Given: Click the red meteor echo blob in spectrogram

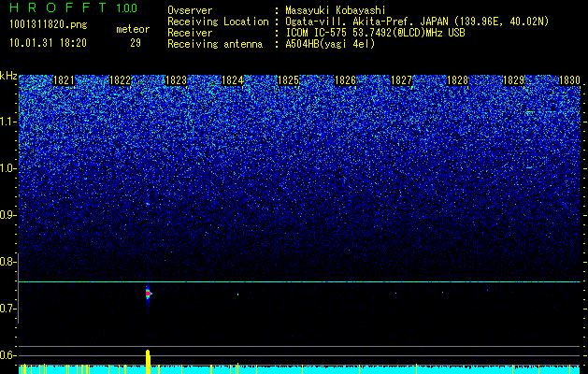Looking at the screenshot, I should click(148, 293).
